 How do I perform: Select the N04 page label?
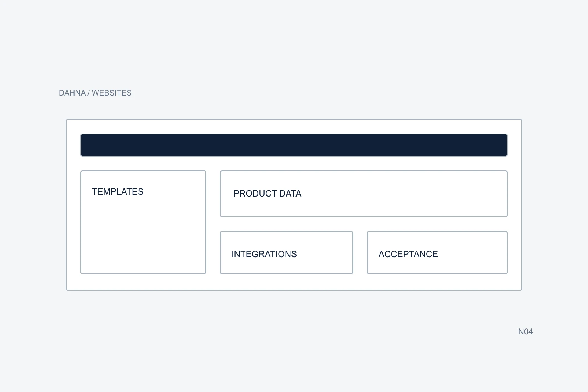tap(525, 331)
